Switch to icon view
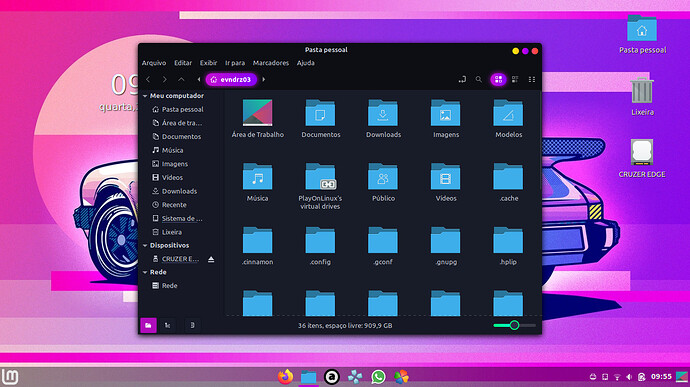This screenshot has height=387, width=690. [x=498, y=80]
